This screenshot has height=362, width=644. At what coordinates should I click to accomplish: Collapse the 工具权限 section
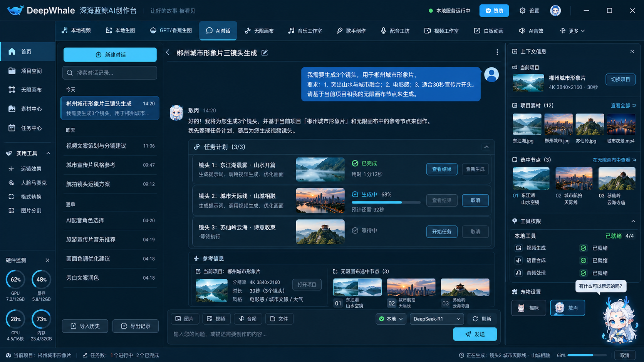click(633, 221)
